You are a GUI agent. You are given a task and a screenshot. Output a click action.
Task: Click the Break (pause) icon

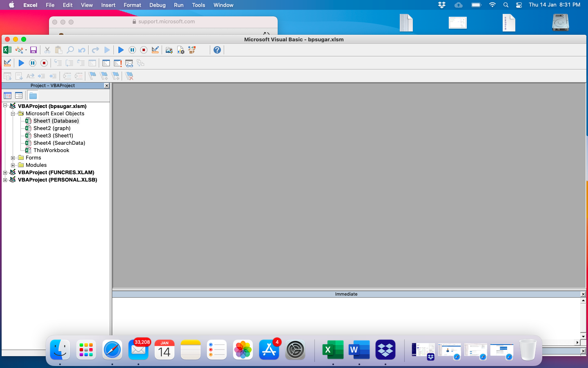(x=132, y=50)
